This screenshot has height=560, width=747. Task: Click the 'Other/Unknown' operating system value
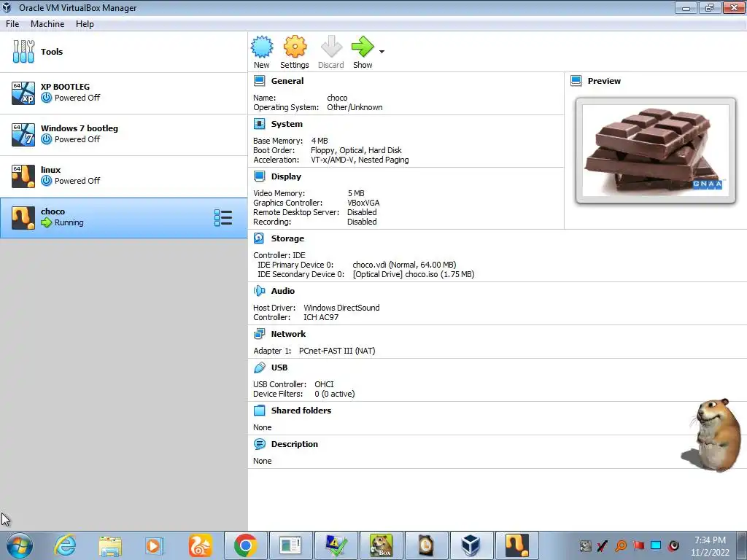[355, 108]
